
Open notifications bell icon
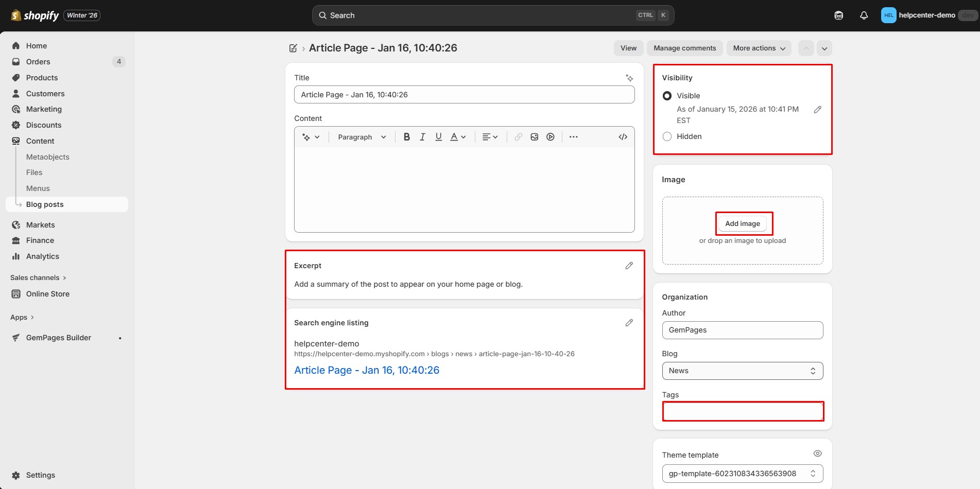click(x=864, y=15)
